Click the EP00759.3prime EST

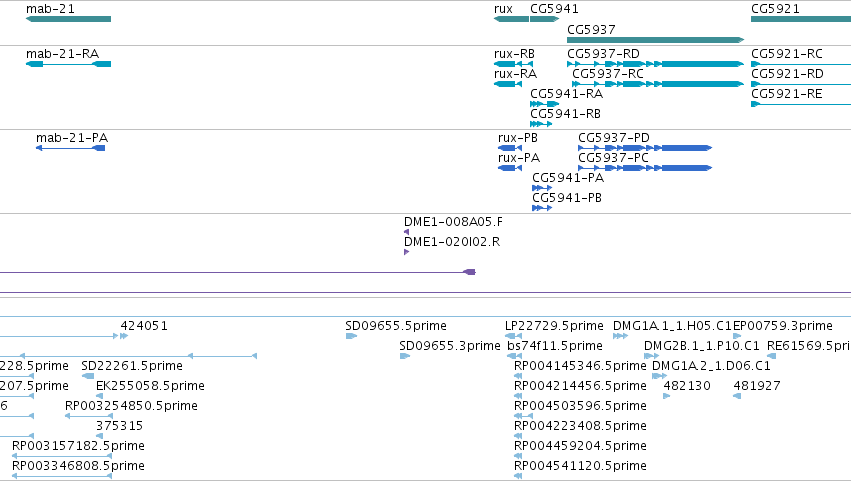(x=737, y=336)
